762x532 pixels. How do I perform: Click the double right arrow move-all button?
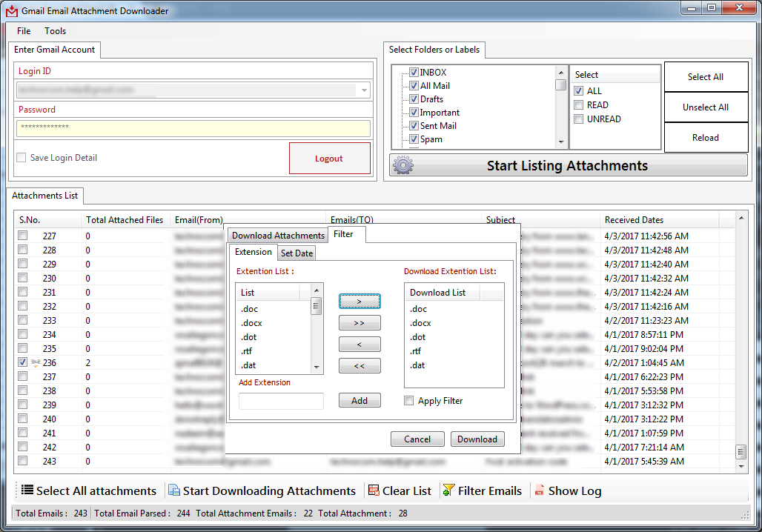tap(360, 322)
